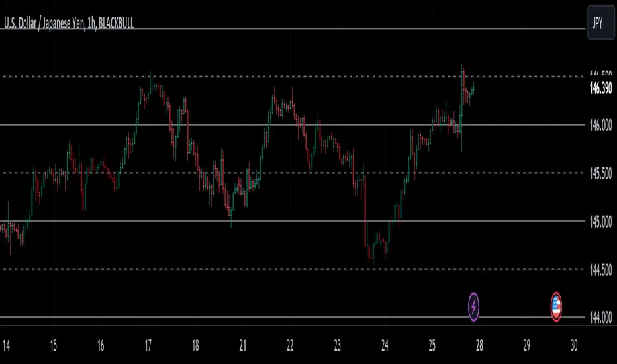Click the purple lightning bolt event icon
Image resolution: width=617 pixels, height=364 pixels.
tap(473, 306)
